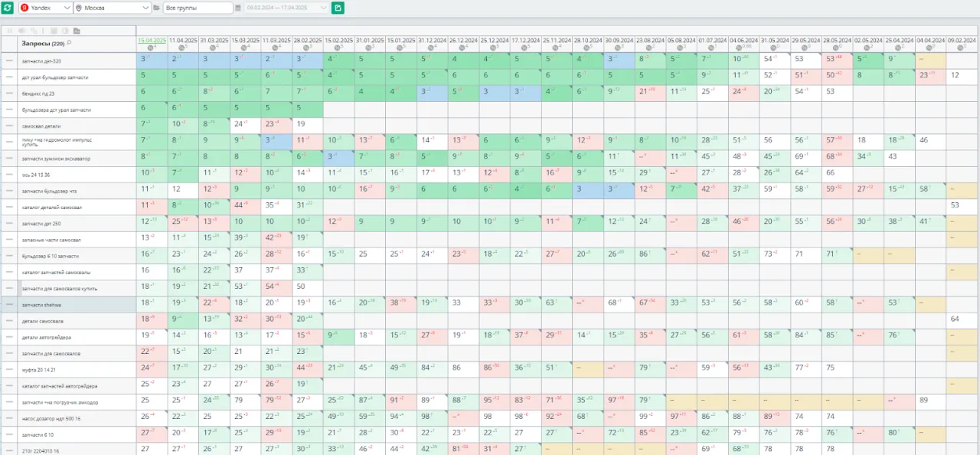Toggle row handle for бендикс пд 23
Image resolution: width=980 pixels, height=455 pixels.
9,93
